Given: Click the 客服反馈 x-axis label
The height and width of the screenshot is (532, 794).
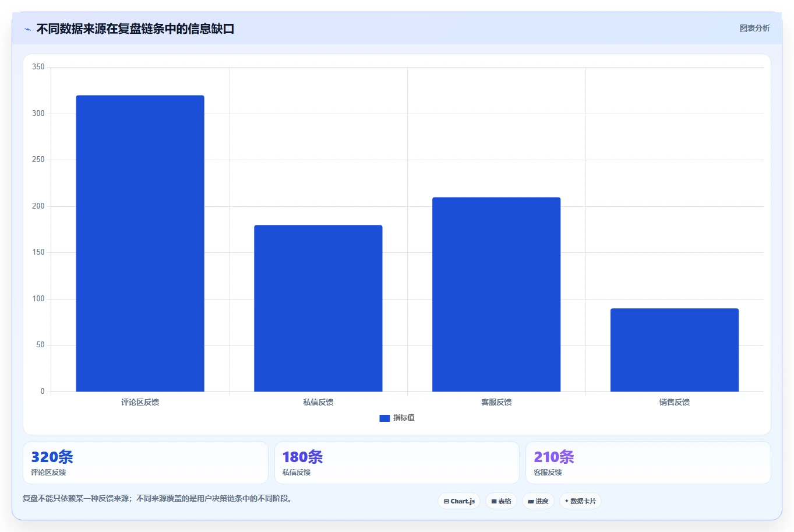Looking at the screenshot, I should (496, 402).
